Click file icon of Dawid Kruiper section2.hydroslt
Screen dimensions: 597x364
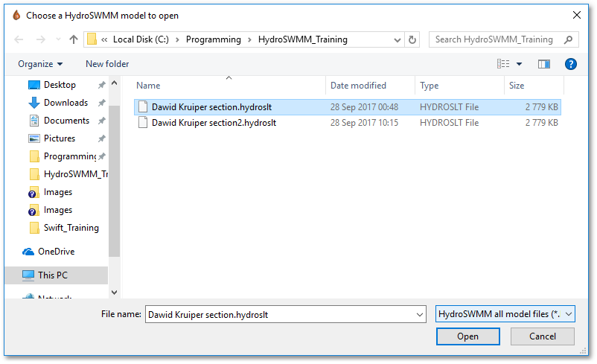click(x=143, y=123)
